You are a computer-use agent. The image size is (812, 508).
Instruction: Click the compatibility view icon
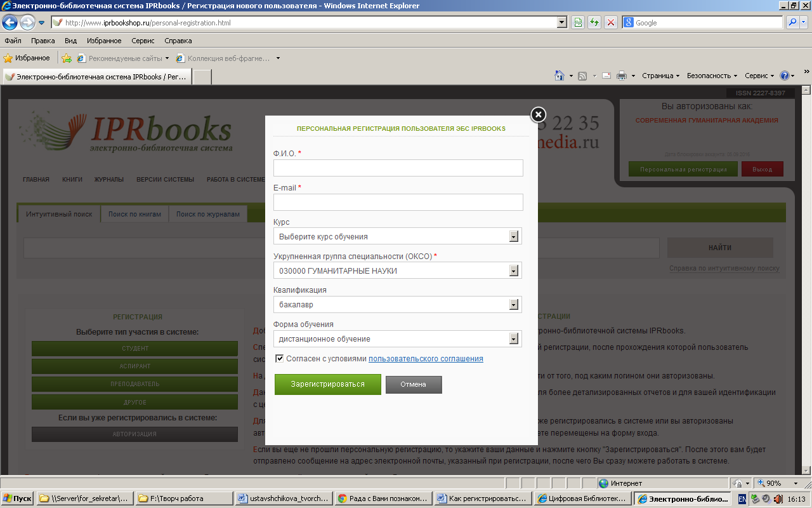click(578, 22)
